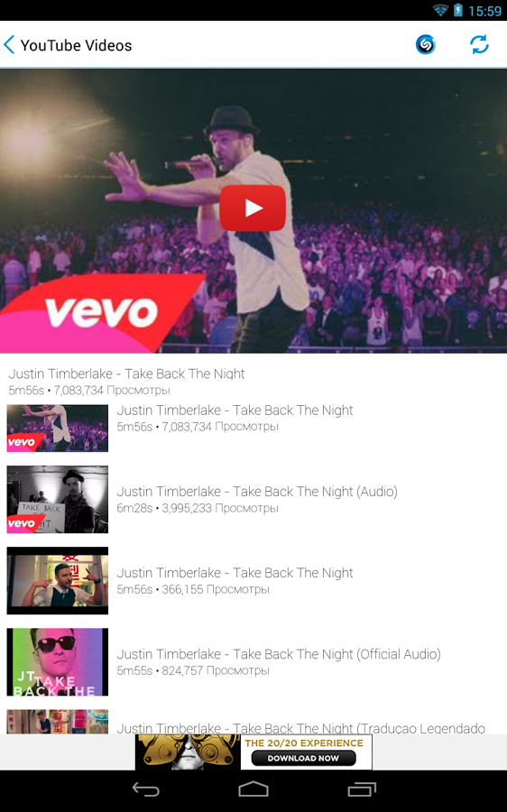
Task: Tap the Wi-Fi status icon
Action: (440, 10)
